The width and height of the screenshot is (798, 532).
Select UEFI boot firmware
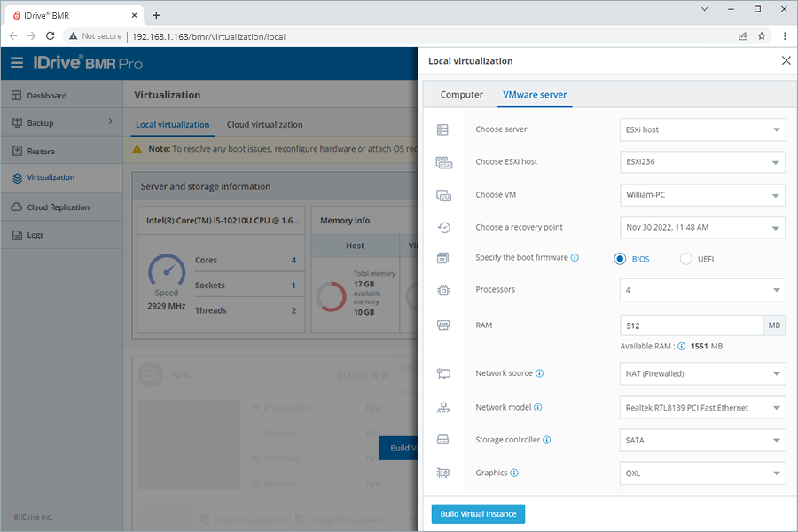pyautogui.click(x=685, y=259)
